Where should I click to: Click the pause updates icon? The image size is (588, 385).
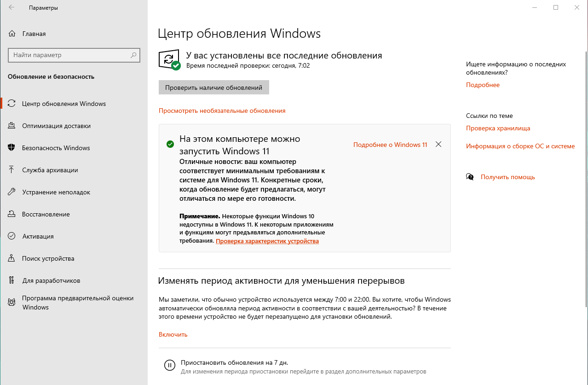coord(170,366)
